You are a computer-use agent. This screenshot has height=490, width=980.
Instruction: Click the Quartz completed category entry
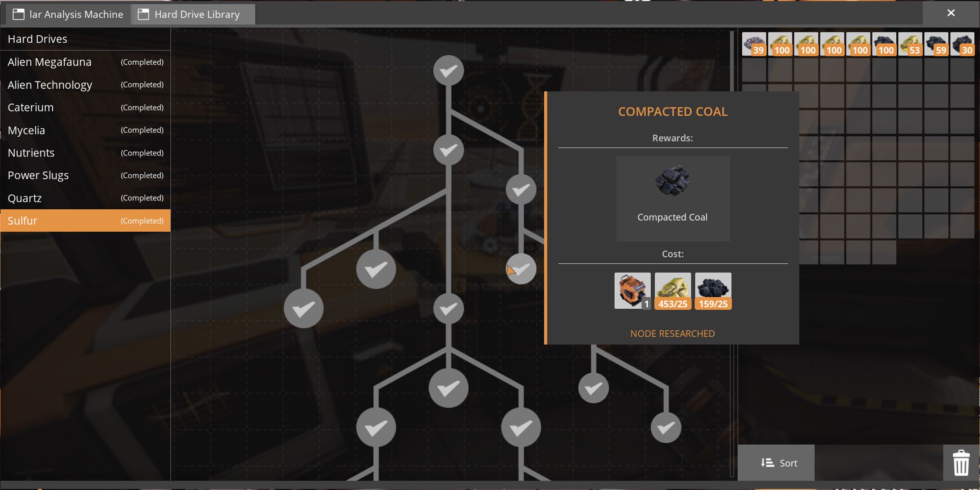[85, 197]
